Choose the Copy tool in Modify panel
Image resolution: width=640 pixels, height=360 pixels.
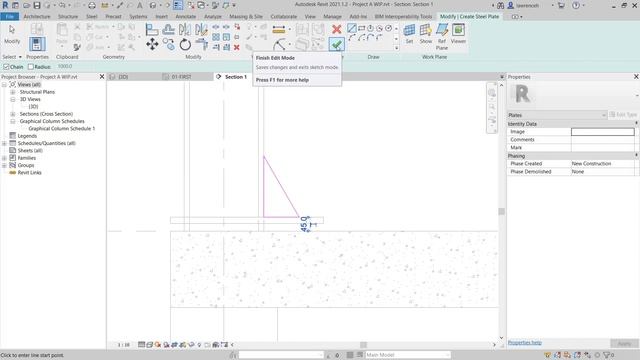[169, 44]
